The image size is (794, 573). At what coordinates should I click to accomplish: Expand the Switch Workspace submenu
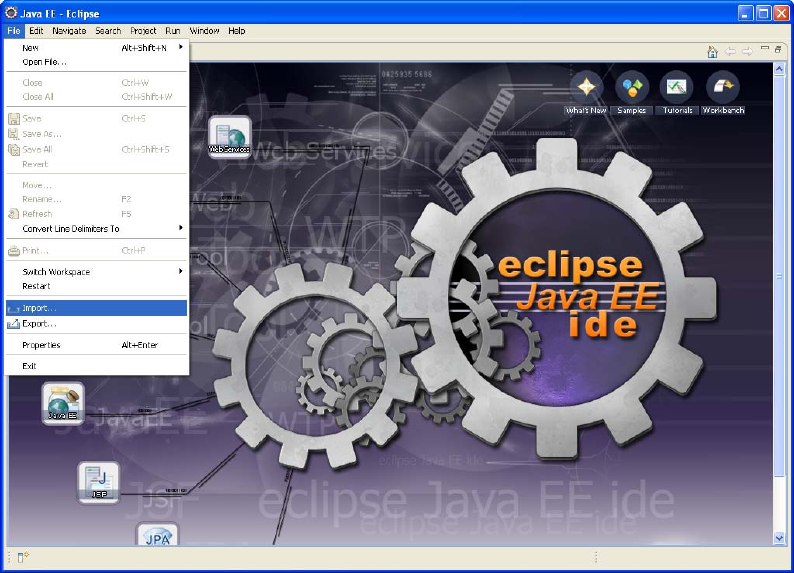pos(96,272)
